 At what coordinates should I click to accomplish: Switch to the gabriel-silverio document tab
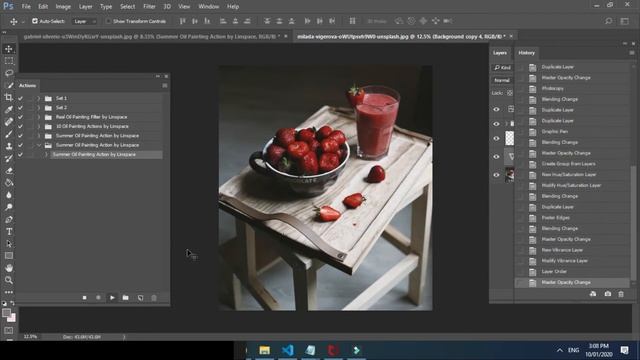tap(151, 36)
